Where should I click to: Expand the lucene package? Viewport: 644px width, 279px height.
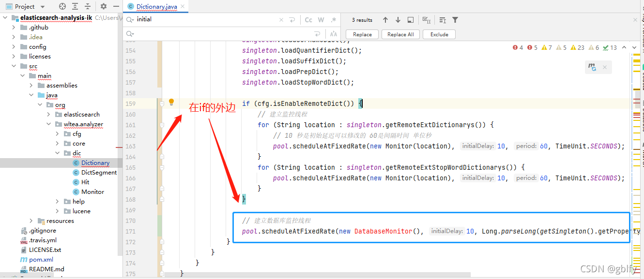point(57,211)
